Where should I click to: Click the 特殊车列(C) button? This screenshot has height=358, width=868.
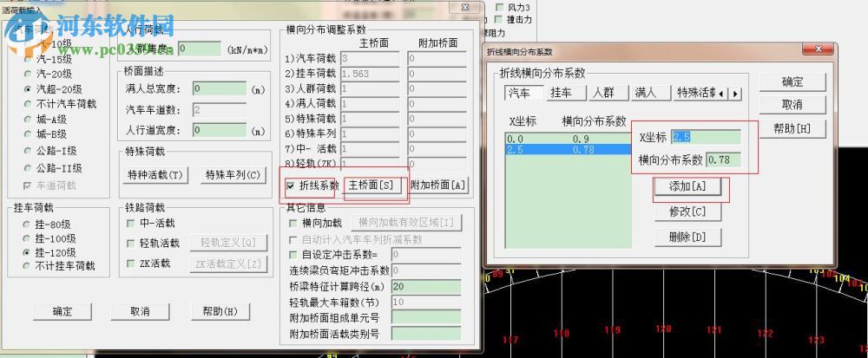[x=233, y=176]
